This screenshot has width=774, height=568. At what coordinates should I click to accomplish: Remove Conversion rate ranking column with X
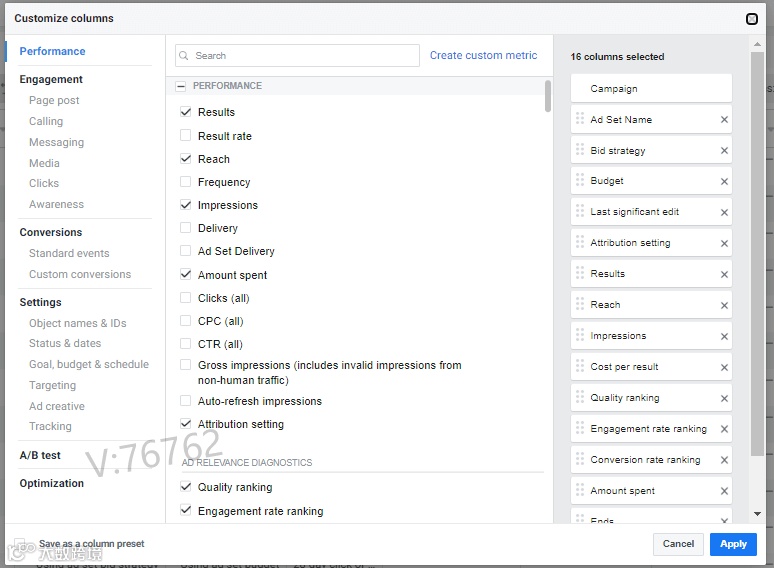point(724,460)
